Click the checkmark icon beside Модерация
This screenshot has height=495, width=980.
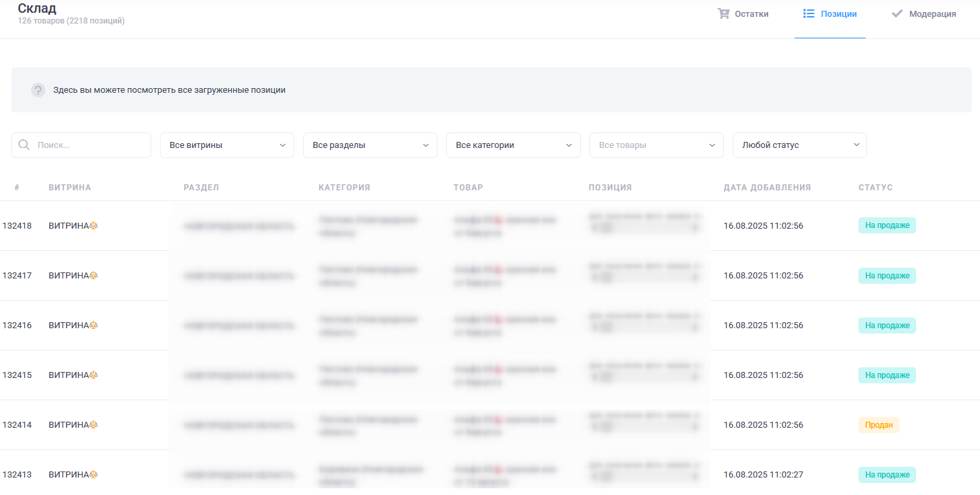(897, 13)
